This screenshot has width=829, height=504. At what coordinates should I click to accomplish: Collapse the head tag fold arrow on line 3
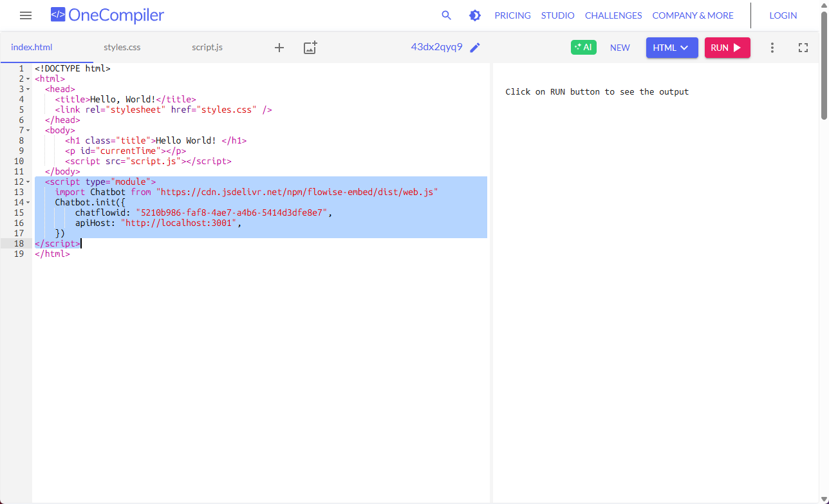[28, 89]
